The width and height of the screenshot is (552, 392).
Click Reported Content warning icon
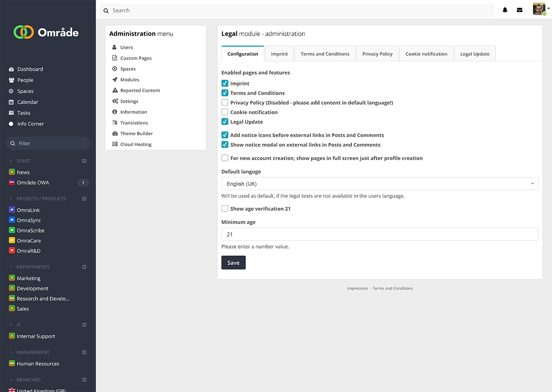(115, 90)
